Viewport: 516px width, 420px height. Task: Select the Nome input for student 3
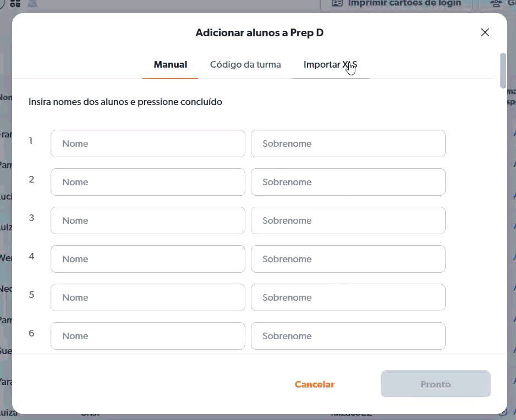(x=147, y=220)
